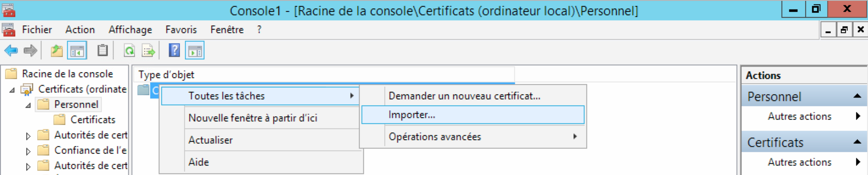Expand the Confiance de l'e node
Viewport: 868px width, 175px height.
pos(28,151)
